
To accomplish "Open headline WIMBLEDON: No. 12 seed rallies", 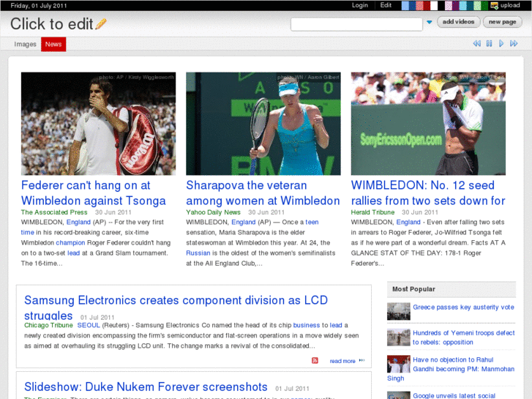I will point(428,193).
